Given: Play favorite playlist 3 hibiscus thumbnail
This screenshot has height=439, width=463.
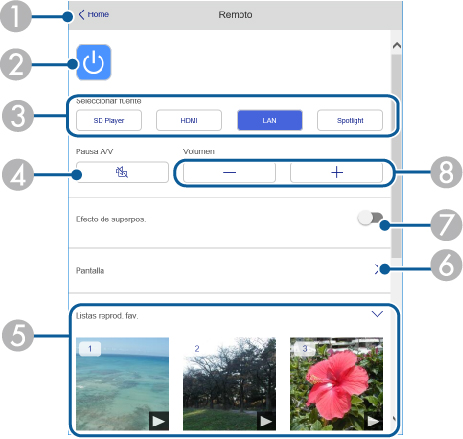Looking at the screenshot, I should [x=336, y=384].
